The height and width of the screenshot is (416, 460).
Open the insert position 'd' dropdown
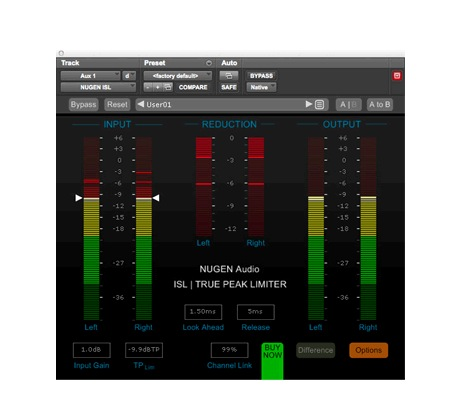pyautogui.click(x=129, y=76)
